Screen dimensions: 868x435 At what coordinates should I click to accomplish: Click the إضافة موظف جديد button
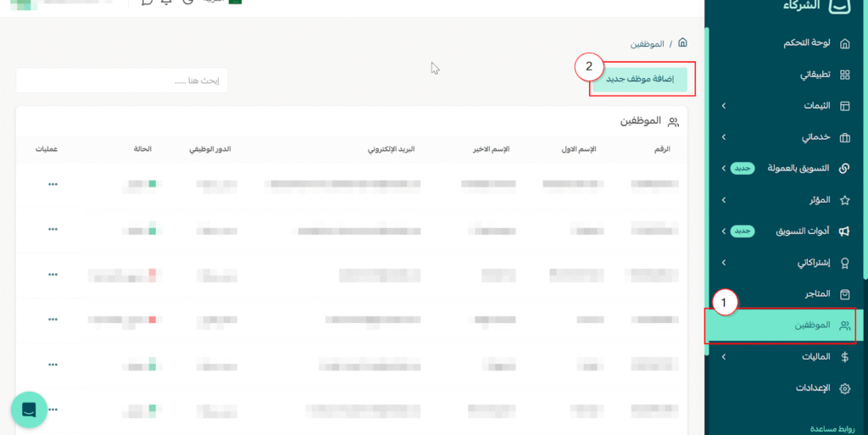[639, 79]
